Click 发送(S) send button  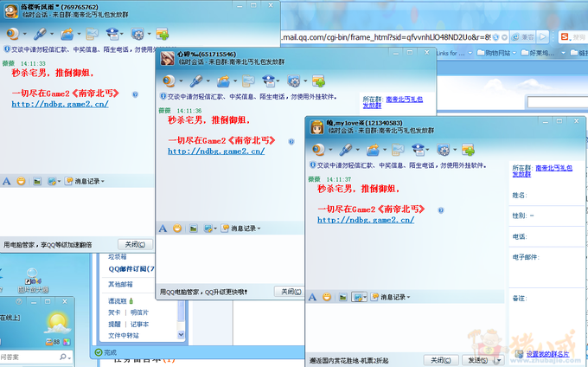478,360
